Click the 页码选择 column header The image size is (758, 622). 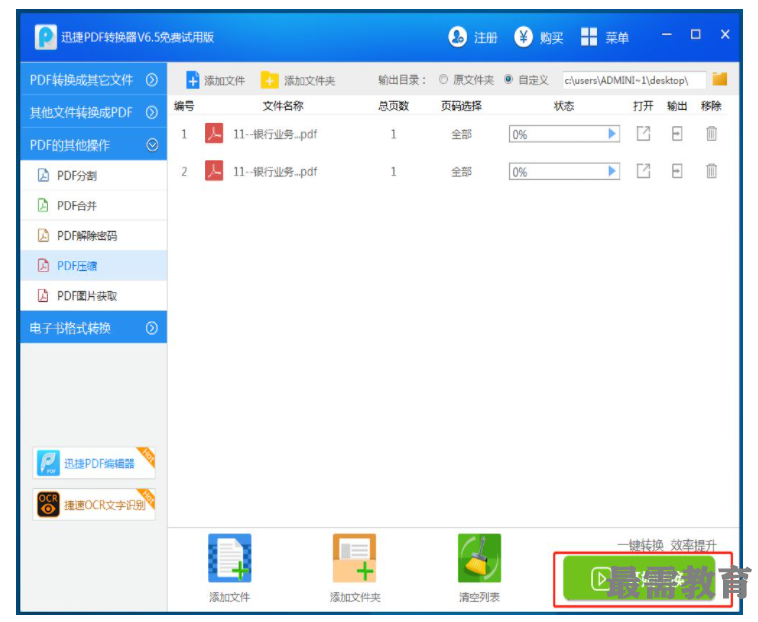tap(461, 106)
